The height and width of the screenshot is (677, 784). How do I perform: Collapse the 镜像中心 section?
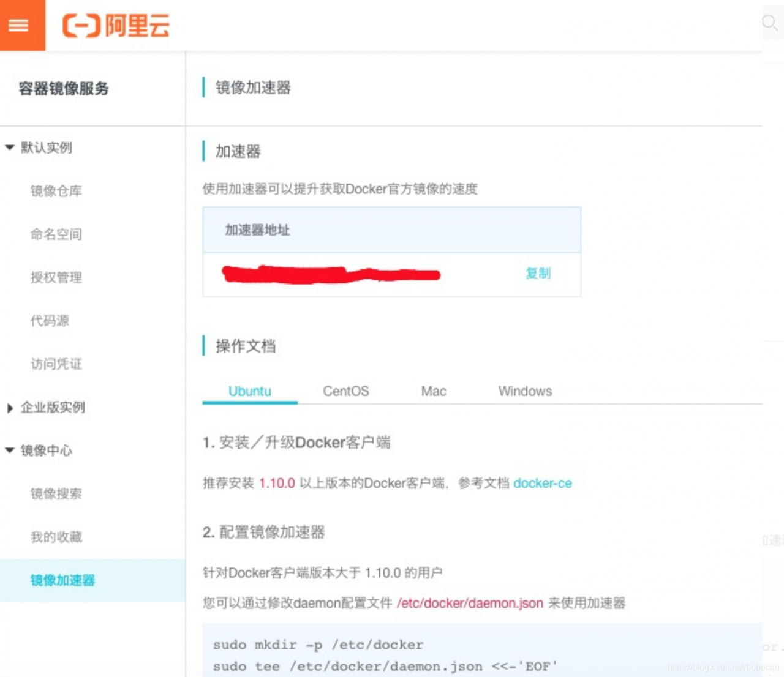point(10,451)
